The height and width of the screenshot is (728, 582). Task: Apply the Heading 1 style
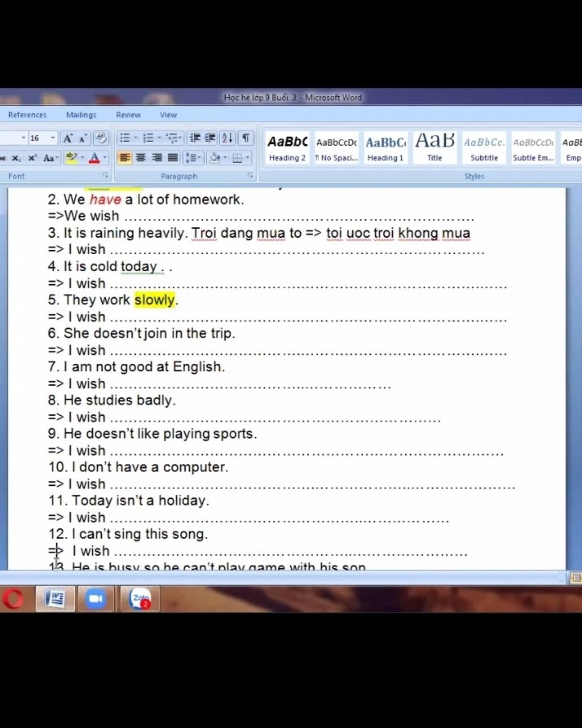[x=385, y=148]
